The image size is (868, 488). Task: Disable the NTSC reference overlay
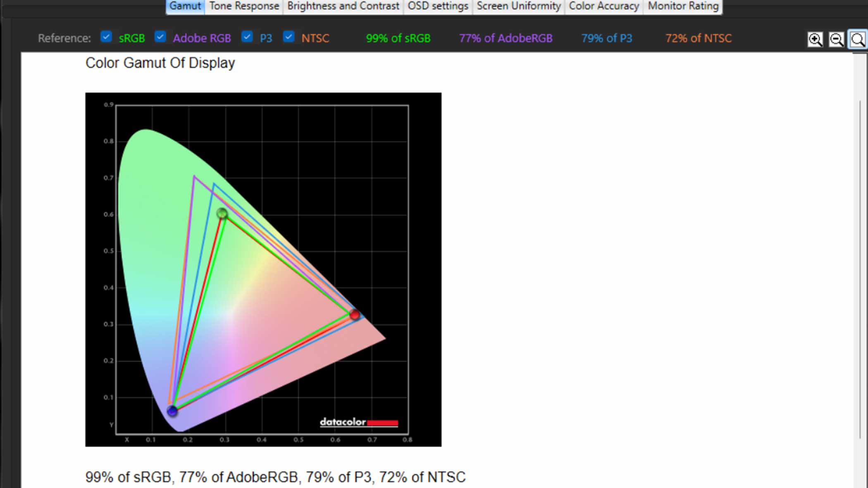coord(289,38)
